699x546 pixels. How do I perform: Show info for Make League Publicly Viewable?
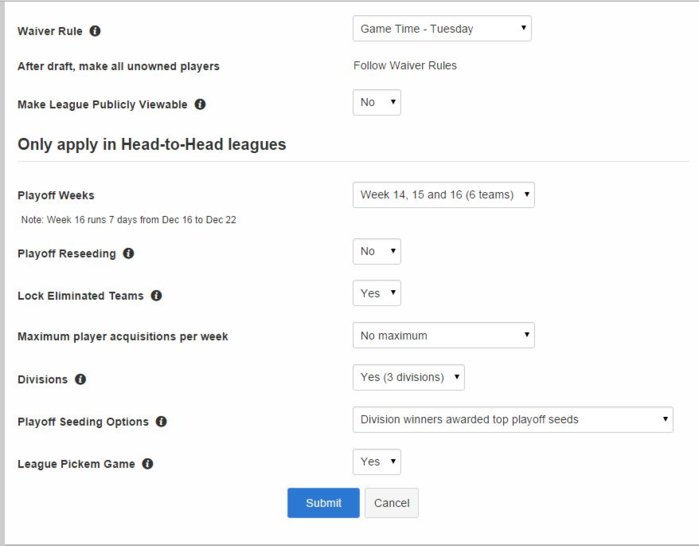click(x=200, y=104)
